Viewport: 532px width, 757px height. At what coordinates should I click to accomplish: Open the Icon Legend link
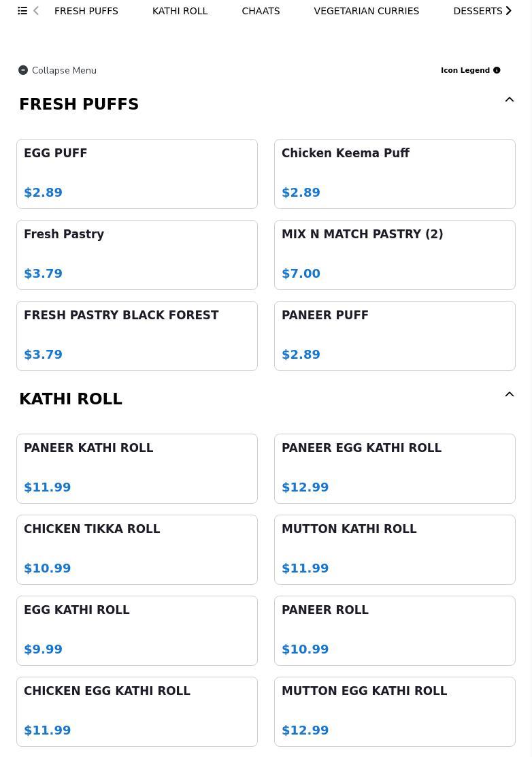[465, 70]
